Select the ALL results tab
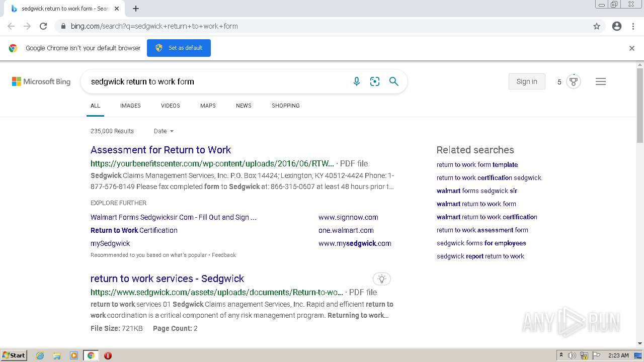The image size is (644, 362). coord(95,106)
